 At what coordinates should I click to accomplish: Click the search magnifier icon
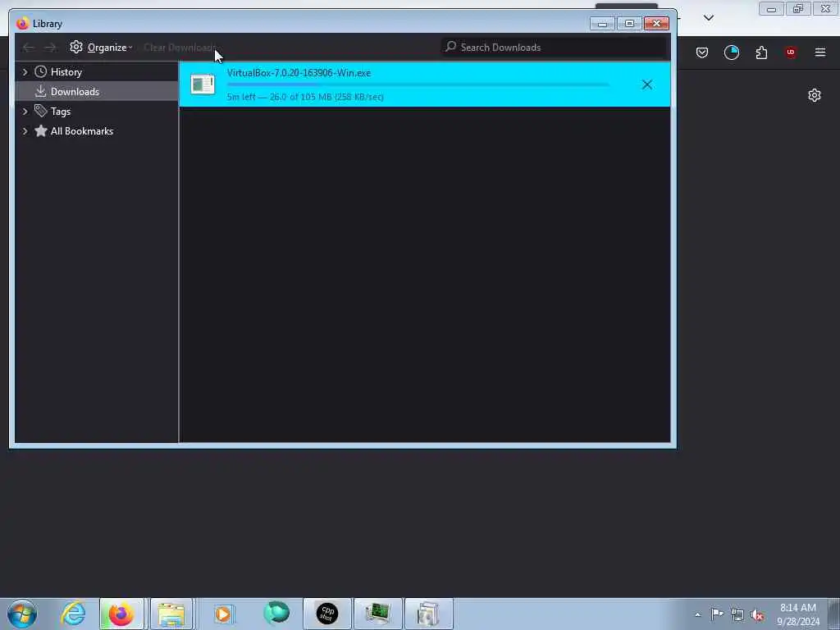point(451,47)
